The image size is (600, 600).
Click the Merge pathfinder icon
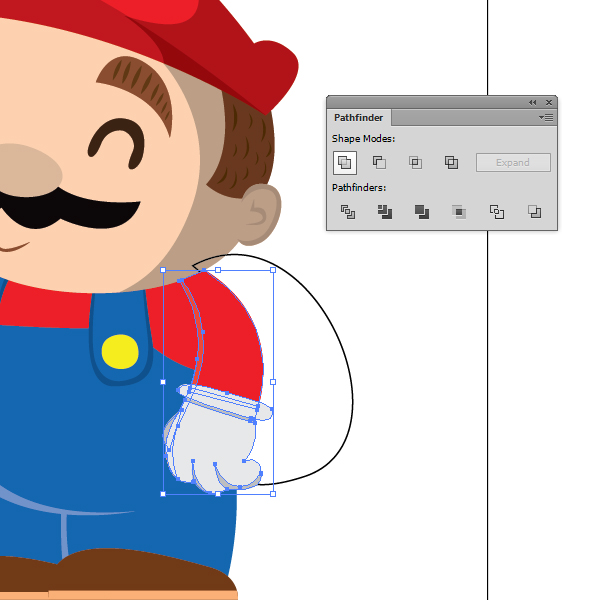[422, 211]
